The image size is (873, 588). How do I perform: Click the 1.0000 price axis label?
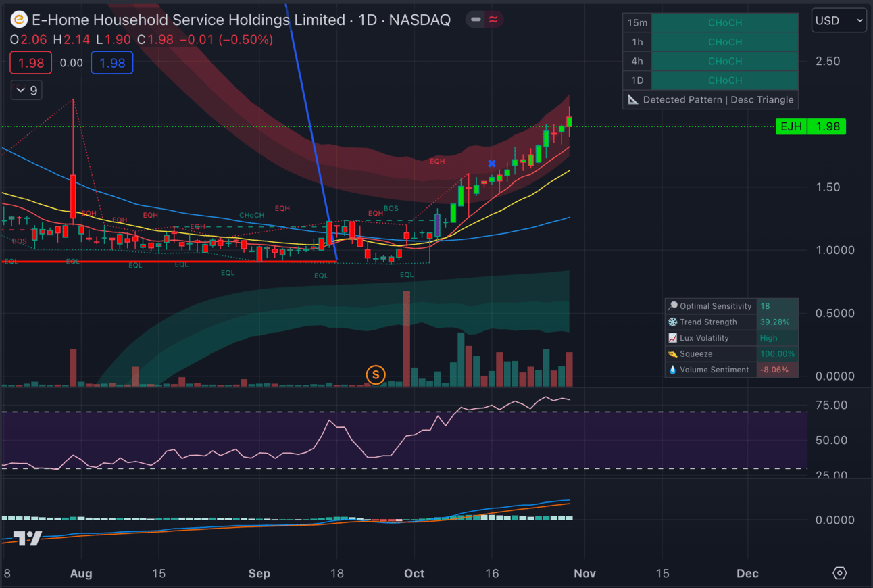[835, 250]
